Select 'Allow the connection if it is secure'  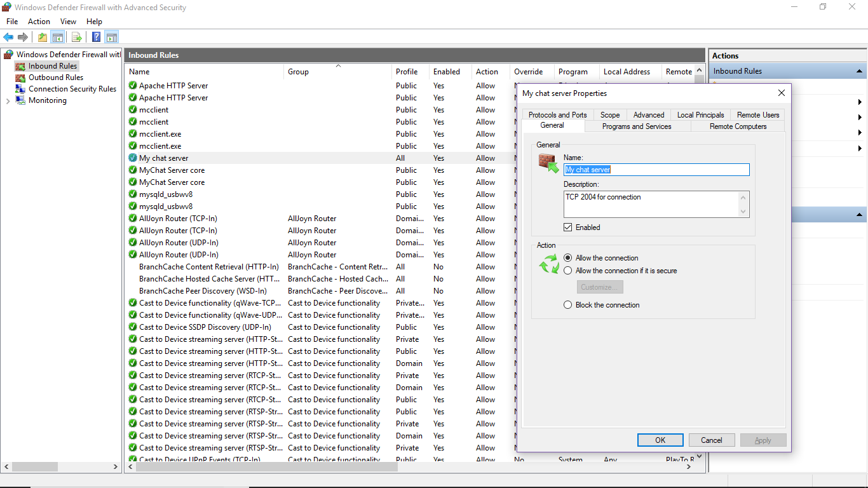coord(568,271)
